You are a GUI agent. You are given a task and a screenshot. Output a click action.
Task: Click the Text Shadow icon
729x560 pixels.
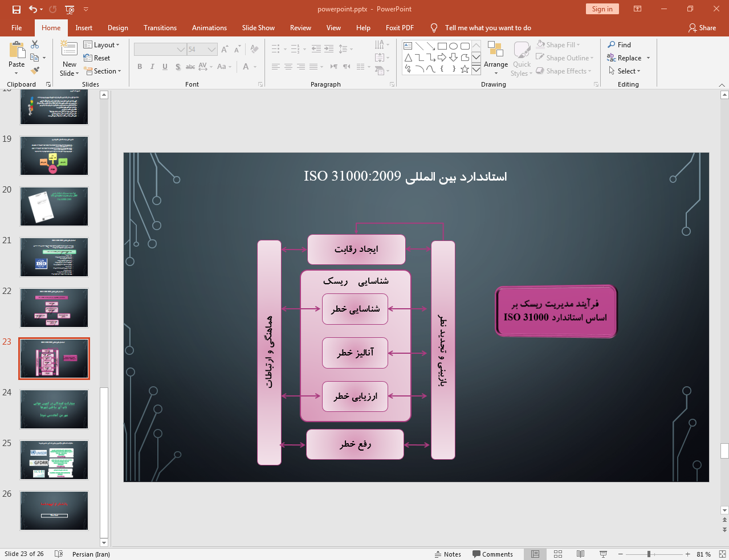[x=178, y=67]
